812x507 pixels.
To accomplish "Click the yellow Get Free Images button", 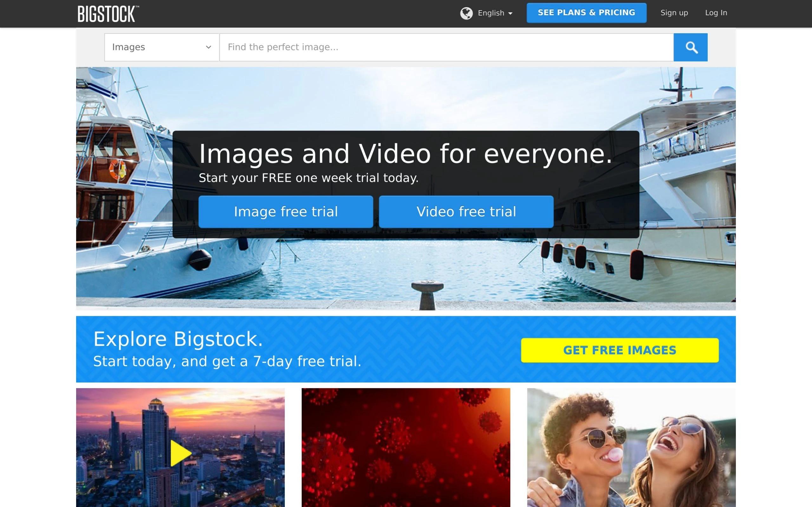I will pyautogui.click(x=619, y=350).
